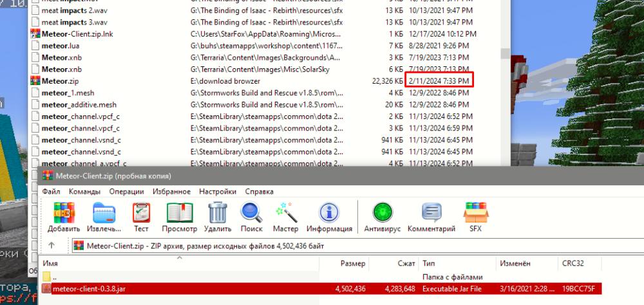Click path 'E:\download browzer' of Meteor.zip
644x305 pixels.
click(x=225, y=81)
